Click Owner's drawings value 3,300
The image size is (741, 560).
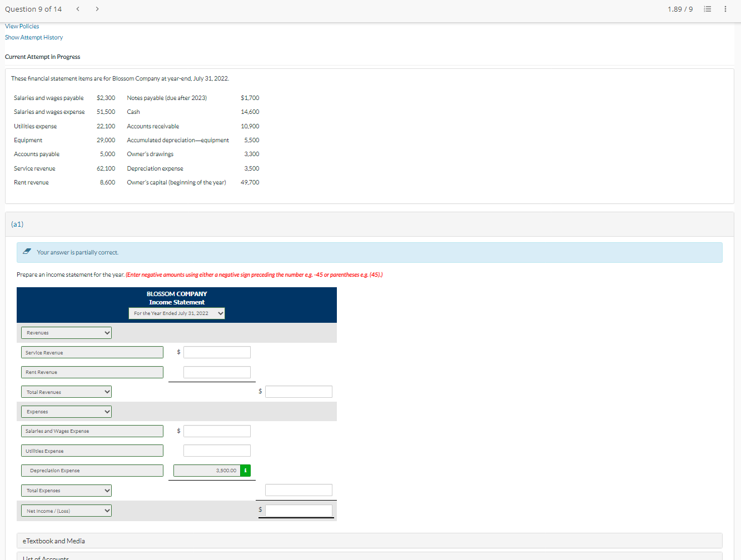pyautogui.click(x=252, y=154)
